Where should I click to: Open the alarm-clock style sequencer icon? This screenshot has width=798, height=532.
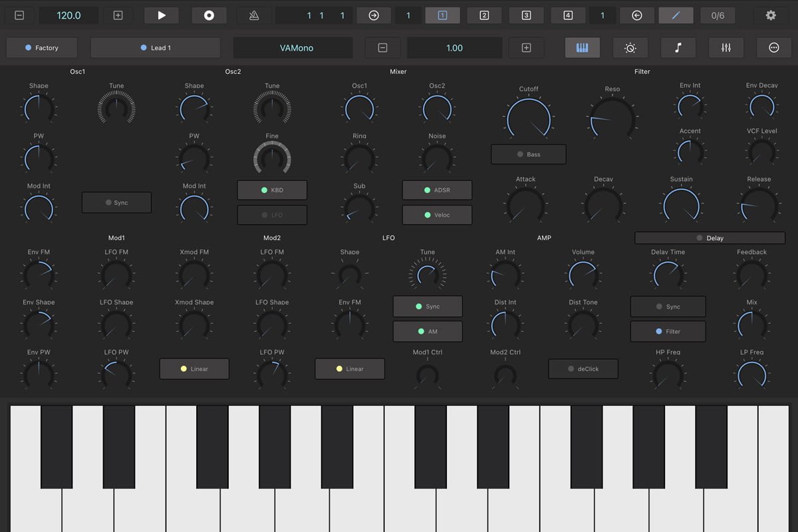click(630, 48)
